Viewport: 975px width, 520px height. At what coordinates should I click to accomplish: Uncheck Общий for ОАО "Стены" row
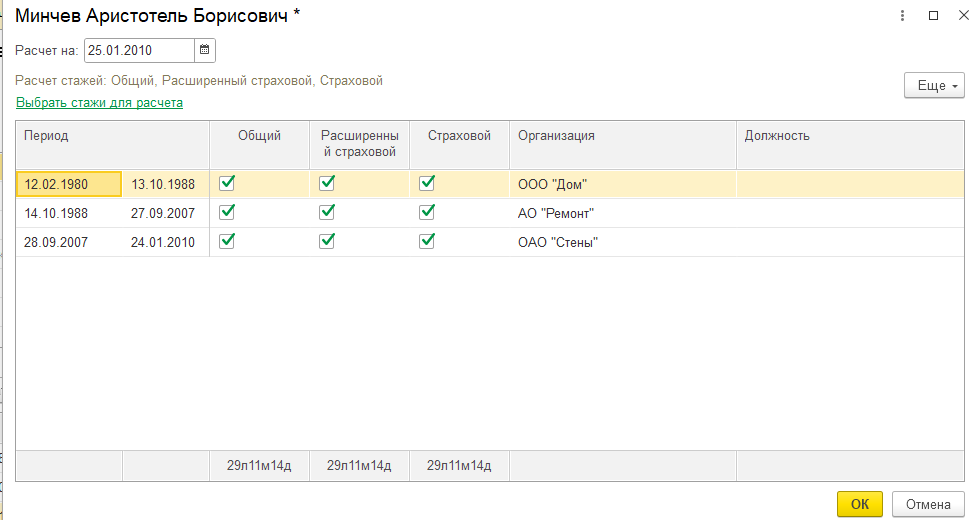point(227,241)
